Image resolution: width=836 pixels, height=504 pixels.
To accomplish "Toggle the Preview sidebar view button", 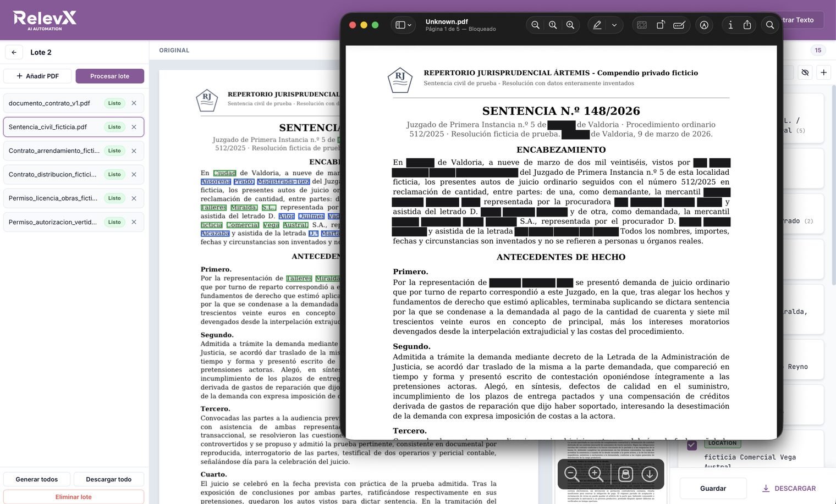I will [x=400, y=25].
